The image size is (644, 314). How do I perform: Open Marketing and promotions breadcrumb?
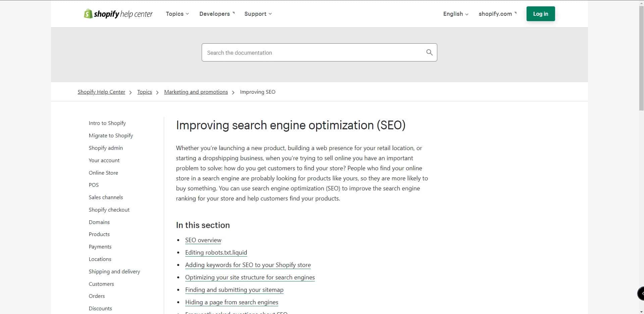click(x=196, y=92)
